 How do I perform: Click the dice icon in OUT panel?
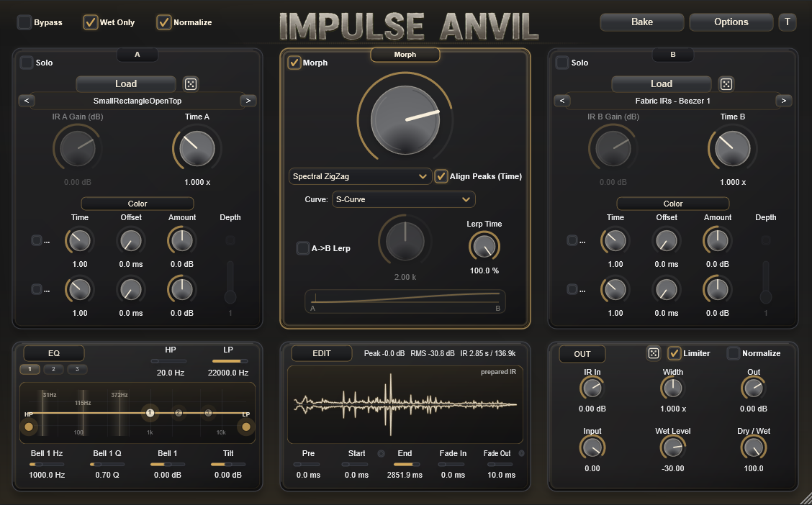tap(654, 353)
